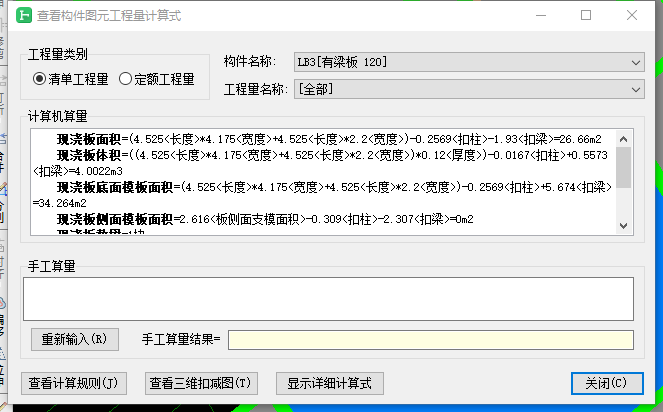Open the 构件名称 dropdown LB3[有梁板 120]

[469, 62]
